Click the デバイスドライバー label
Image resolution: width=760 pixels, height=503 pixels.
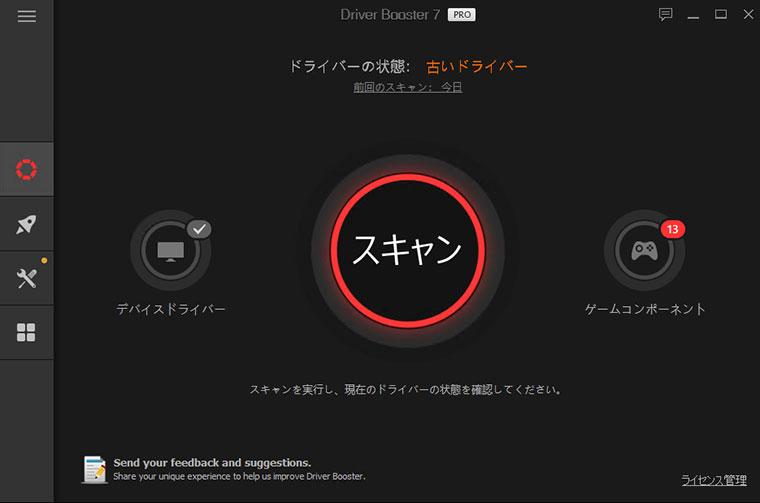[x=171, y=309]
